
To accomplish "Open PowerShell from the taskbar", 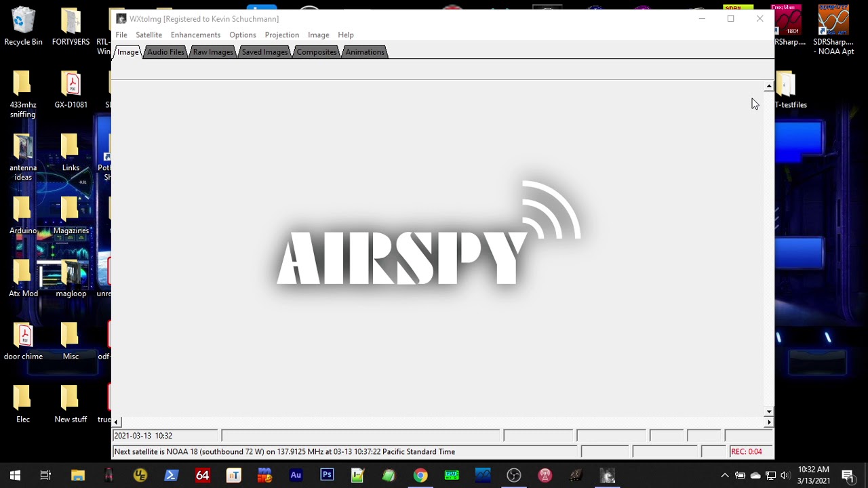I will [171, 475].
